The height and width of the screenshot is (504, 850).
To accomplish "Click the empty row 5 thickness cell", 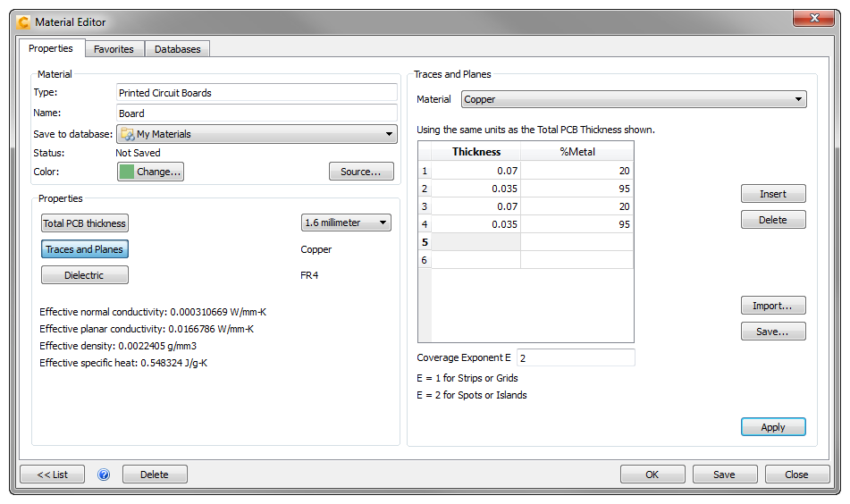I will tap(476, 242).
